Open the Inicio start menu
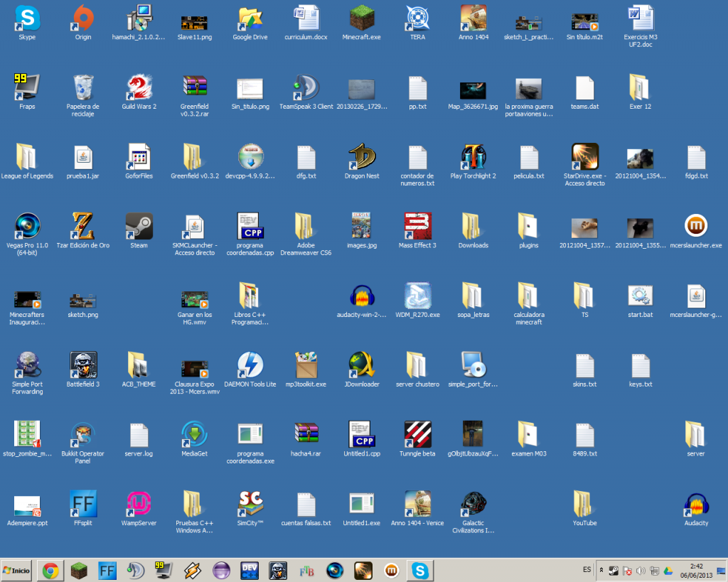This screenshot has height=582, width=728. click(16, 571)
